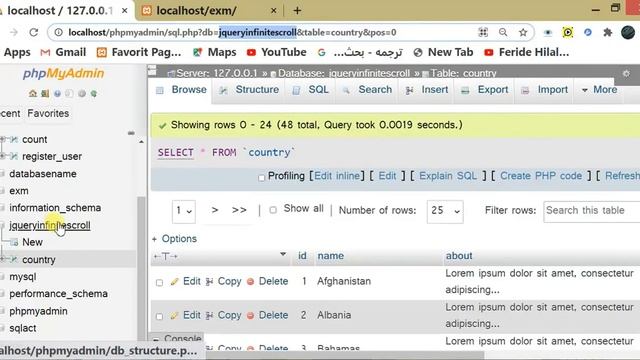This screenshot has height=360, width=640.
Task: Expand the register_user table tree node
Action: click(2, 156)
